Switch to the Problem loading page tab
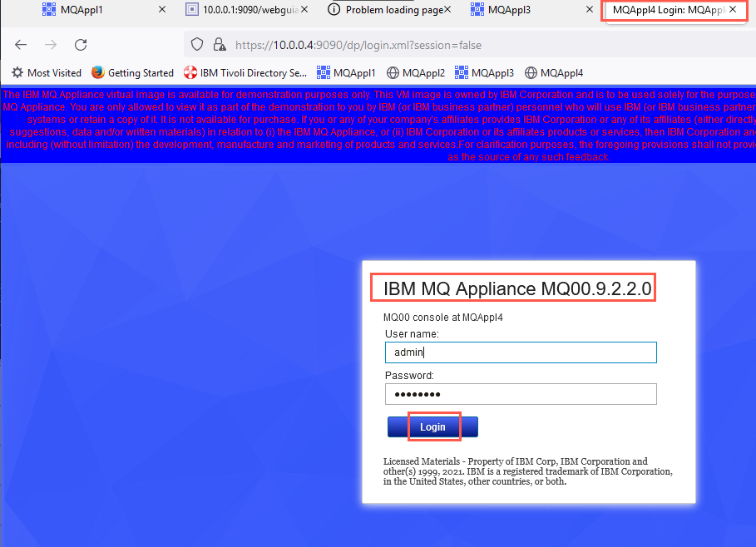 (386, 10)
